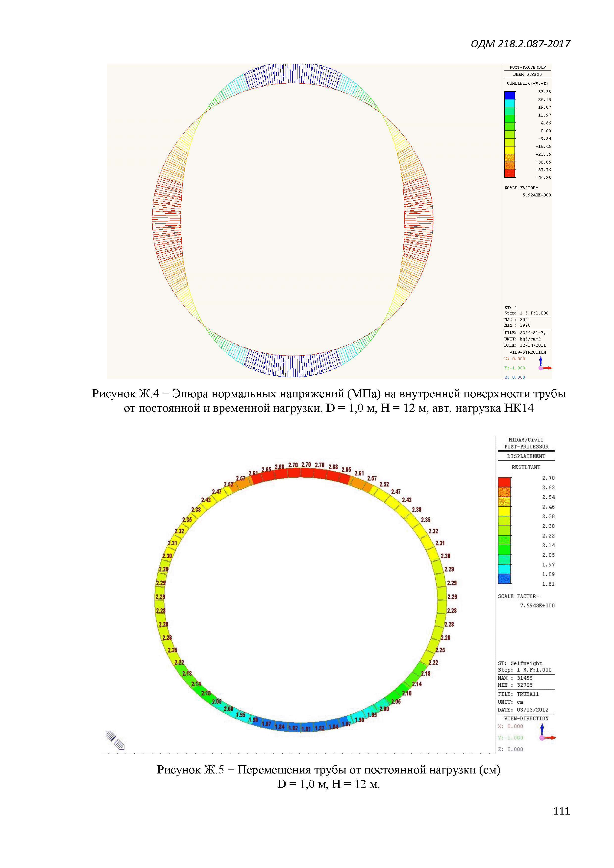Click displacement legend value "1.97"
The width and height of the screenshot is (614, 868).
pyautogui.click(x=548, y=565)
